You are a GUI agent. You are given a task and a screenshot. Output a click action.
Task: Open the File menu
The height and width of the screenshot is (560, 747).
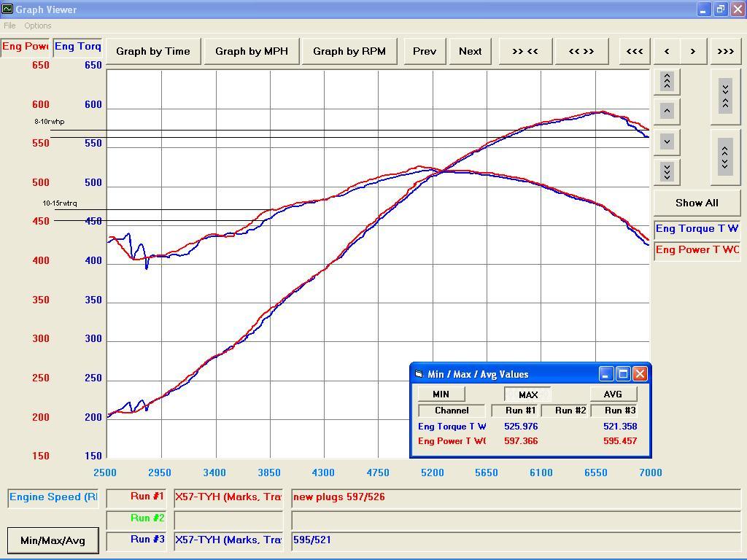(x=9, y=26)
